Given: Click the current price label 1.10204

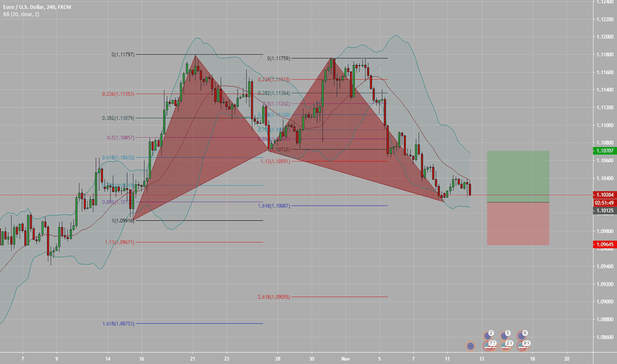Looking at the screenshot, I should tap(604, 195).
